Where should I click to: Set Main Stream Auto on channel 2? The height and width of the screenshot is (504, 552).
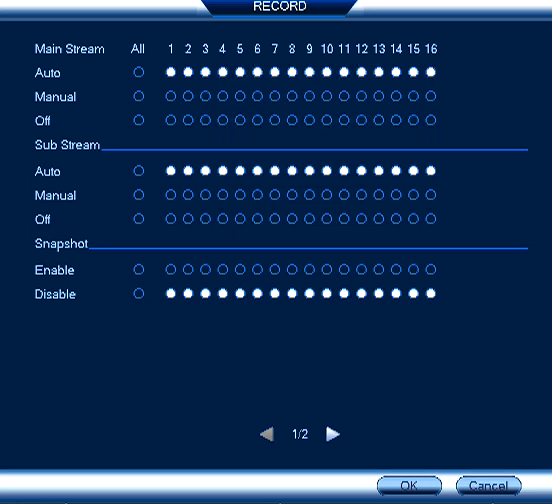tap(188, 72)
